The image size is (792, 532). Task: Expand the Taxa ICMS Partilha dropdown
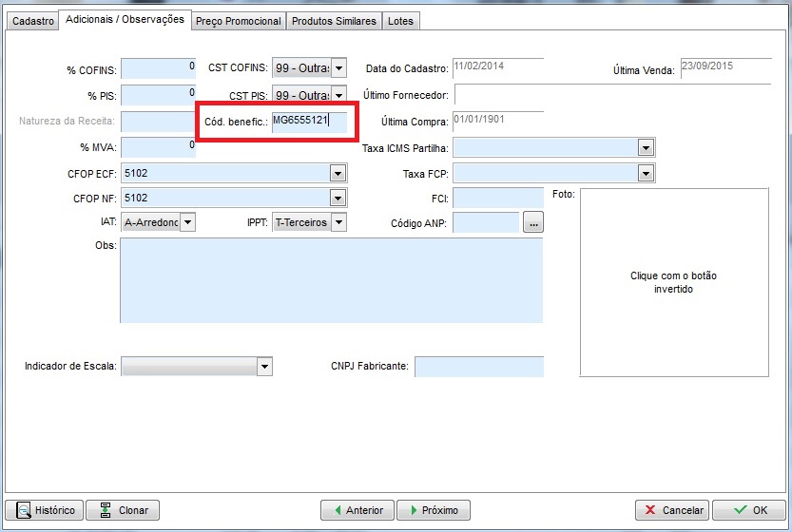pos(647,147)
